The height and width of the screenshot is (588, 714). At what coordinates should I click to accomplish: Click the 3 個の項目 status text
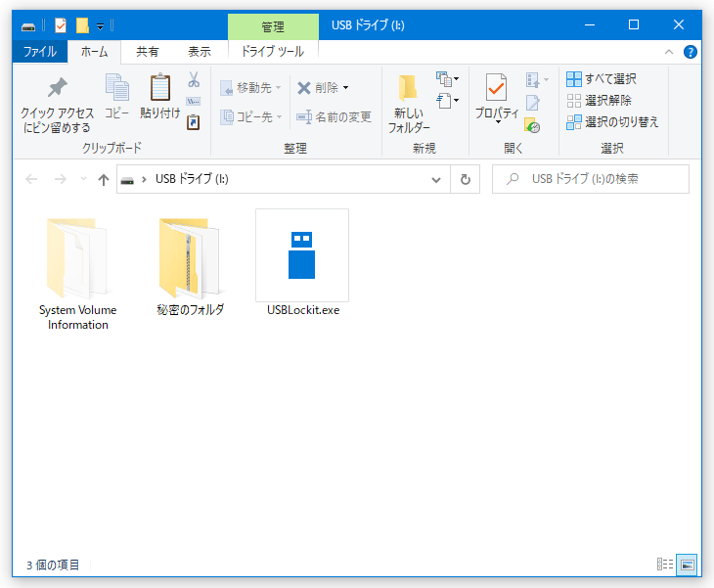(x=53, y=565)
